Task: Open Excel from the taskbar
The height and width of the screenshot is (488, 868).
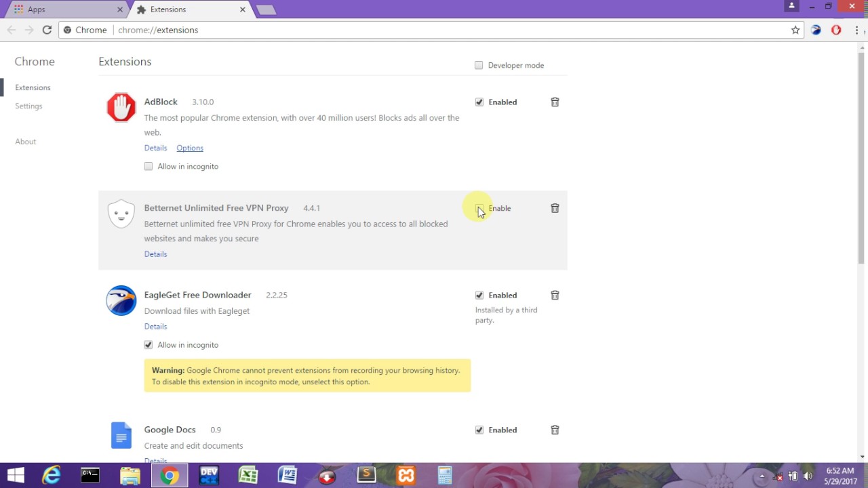Action: pyautogui.click(x=248, y=475)
